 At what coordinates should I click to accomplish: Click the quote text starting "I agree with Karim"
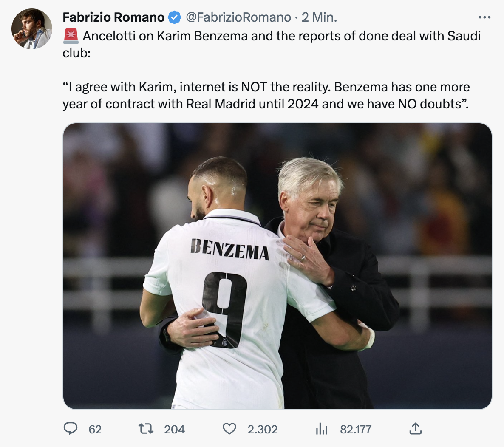(266, 96)
